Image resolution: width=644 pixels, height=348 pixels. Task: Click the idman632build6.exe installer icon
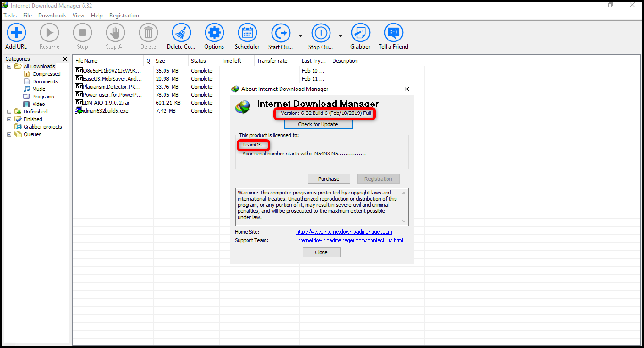tap(79, 111)
